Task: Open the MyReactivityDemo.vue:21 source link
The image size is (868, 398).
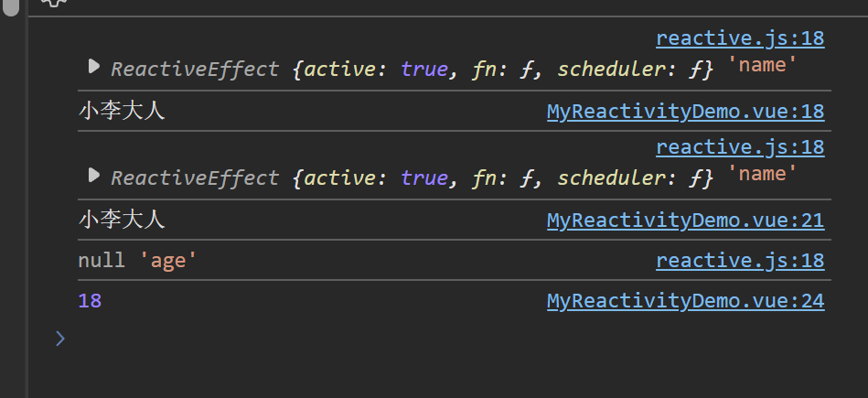Action: (685, 221)
